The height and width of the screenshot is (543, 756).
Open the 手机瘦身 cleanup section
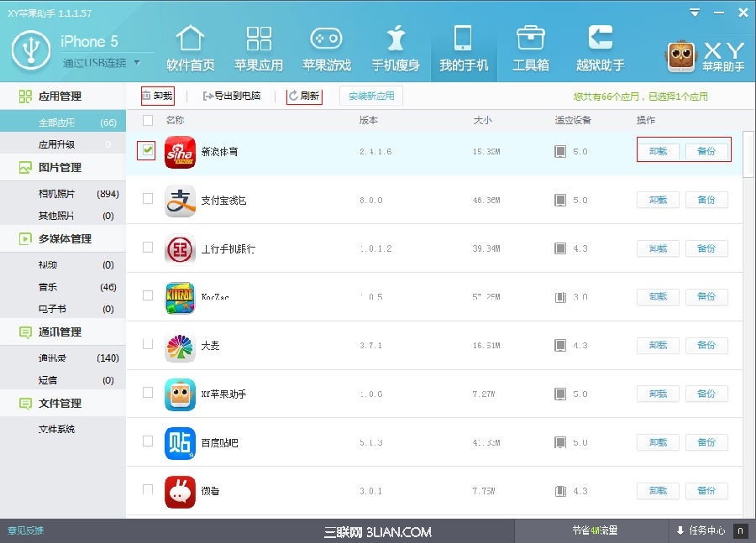tap(396, 48)
